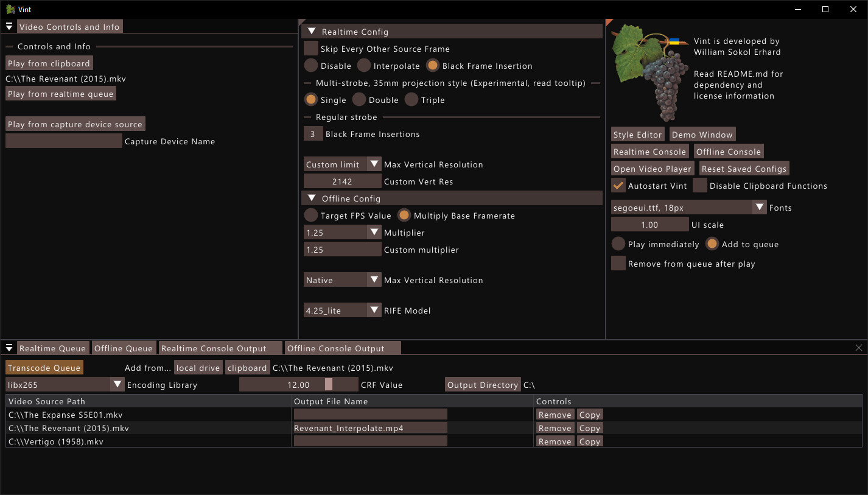Viewport: 868px width, 495px height.
Task: Switch to the Offline Queue tab
Action: [124, 348]
